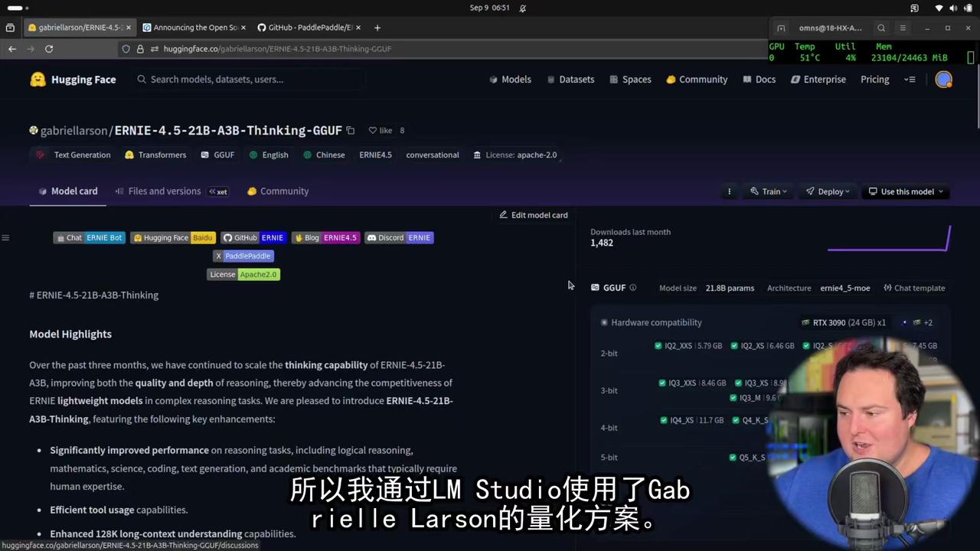Select the IQ3_XXS 8.46 GB quantization
Viewport: 980px width, 551px height.
click(692, 383)
